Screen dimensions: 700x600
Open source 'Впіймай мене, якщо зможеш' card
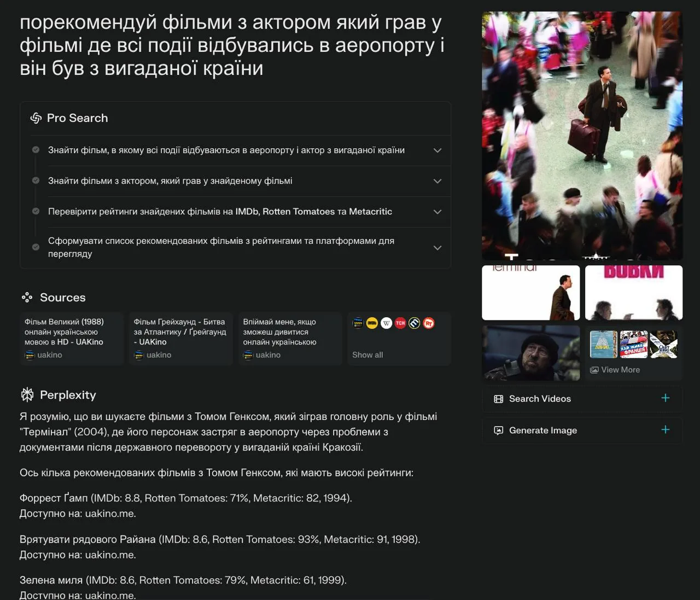point(290,339)
